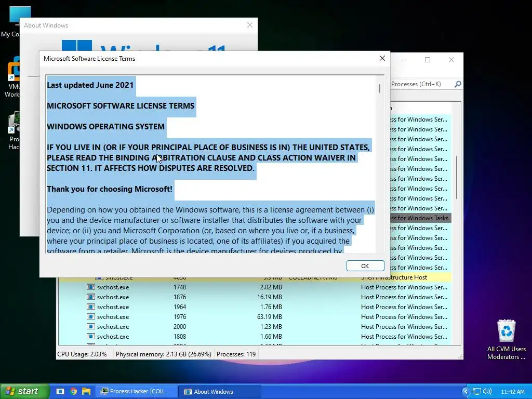Image resolution: width=532 pixels, height=399 pixels.
Task: Click OK in the License Terms dialog
Action: [365, 265]
